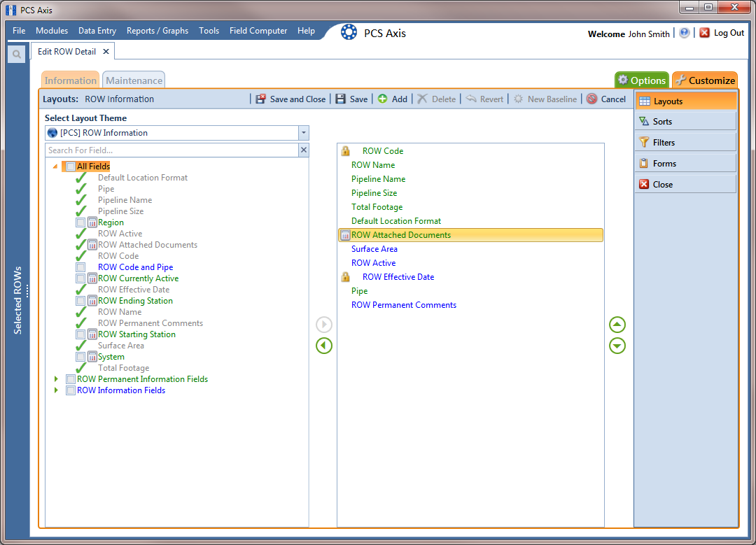Screen dimensions: 756x545
Task: Click calculator icon beside Region field
Action: click(x=92, y=222)
